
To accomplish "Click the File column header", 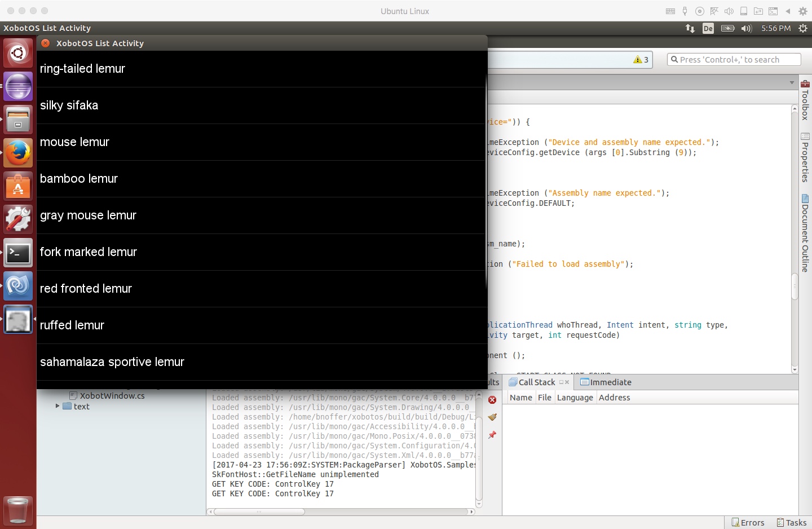I will click(x=545, y=398).
